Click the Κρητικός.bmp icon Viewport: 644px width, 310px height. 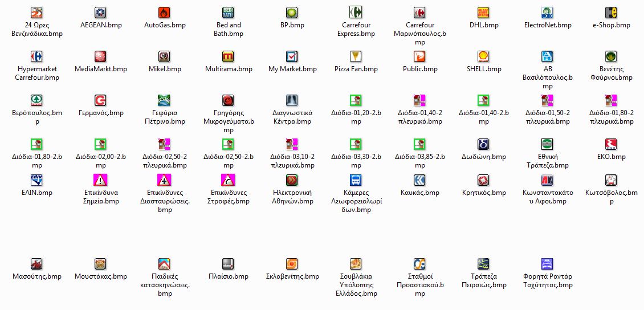(x=483, y=180)
